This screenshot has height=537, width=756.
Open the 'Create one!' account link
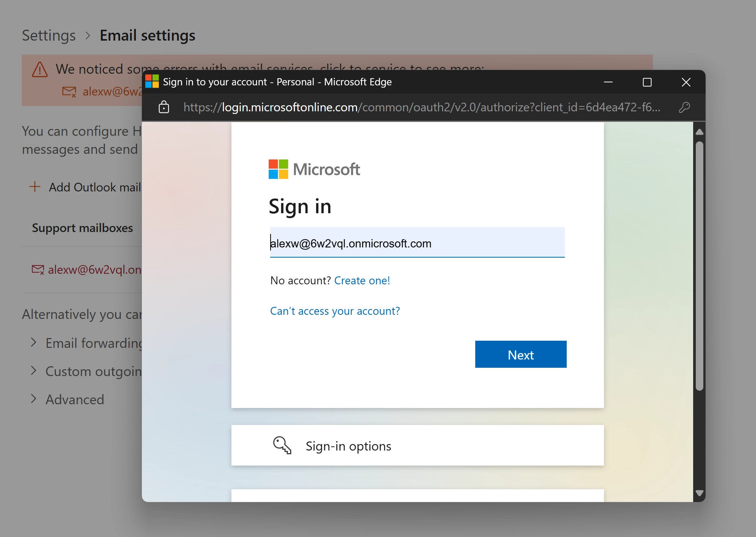362,281
